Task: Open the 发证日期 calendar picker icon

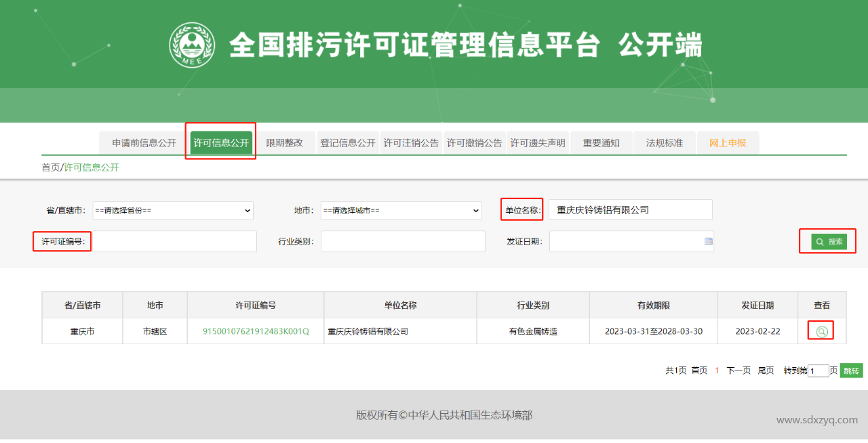Action: [x=708, y=241]
